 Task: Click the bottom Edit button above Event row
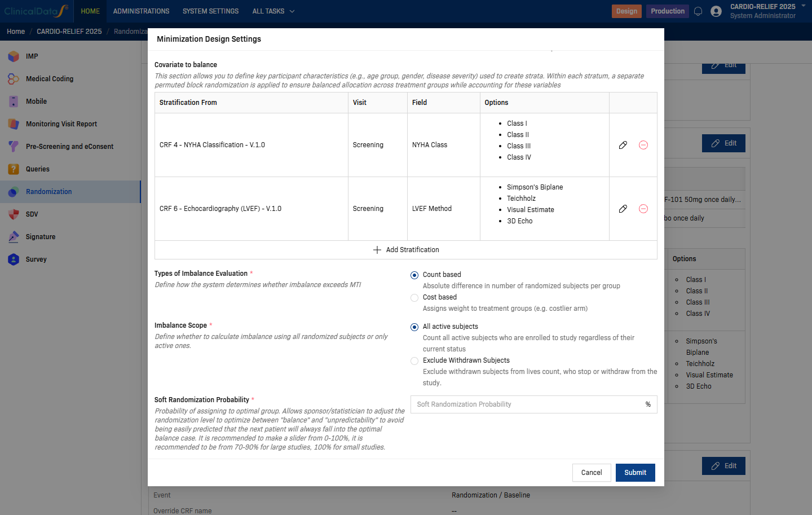click(723, 466)
